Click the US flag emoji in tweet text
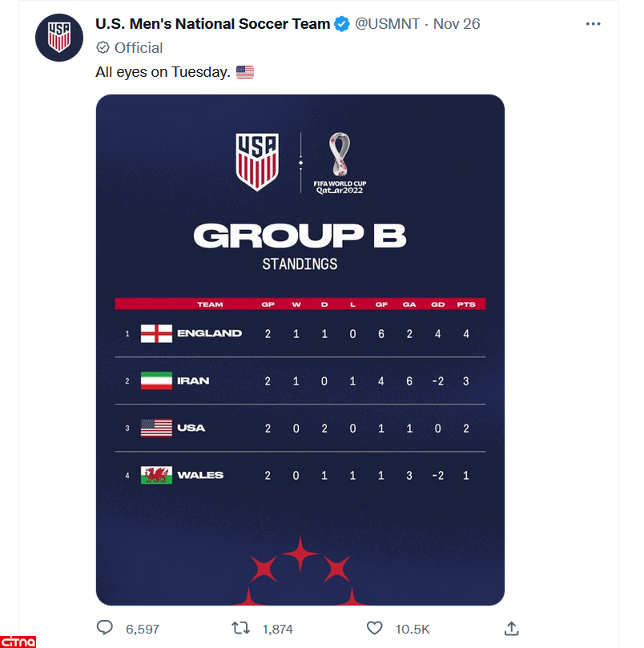Viewport: 644px width, 648px height. tap(245, 72)
